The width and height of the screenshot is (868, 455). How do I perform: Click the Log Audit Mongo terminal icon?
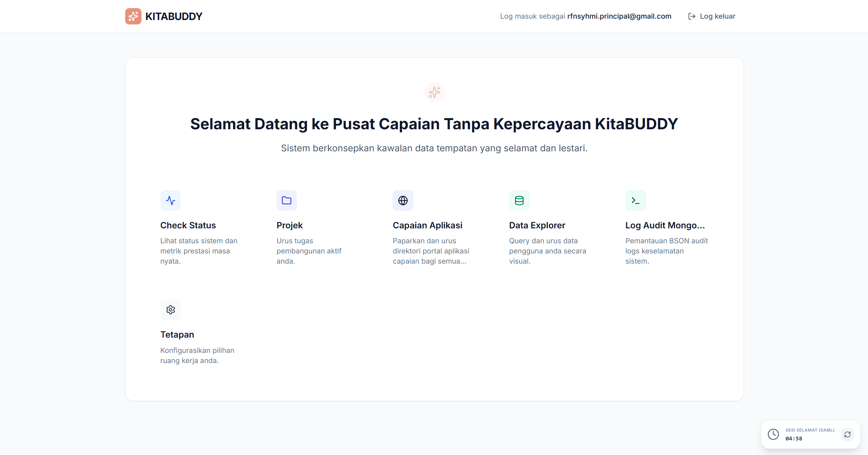click(636, 201)
